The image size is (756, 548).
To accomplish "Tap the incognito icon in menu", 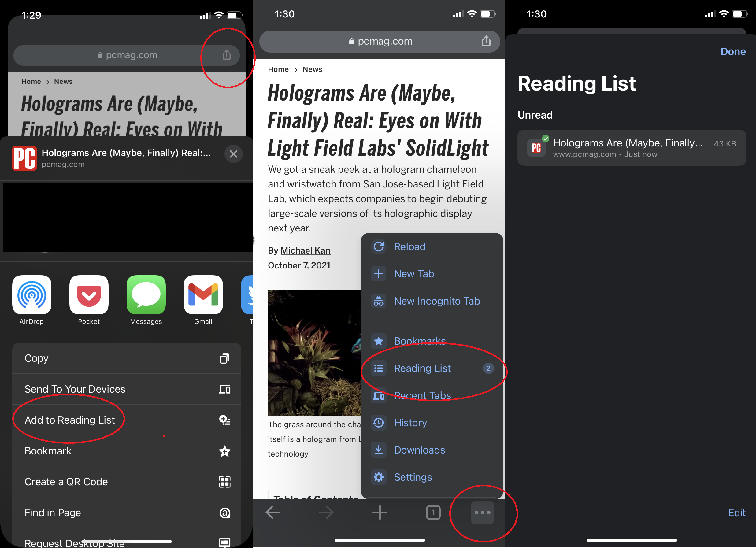I will point(379,301).
